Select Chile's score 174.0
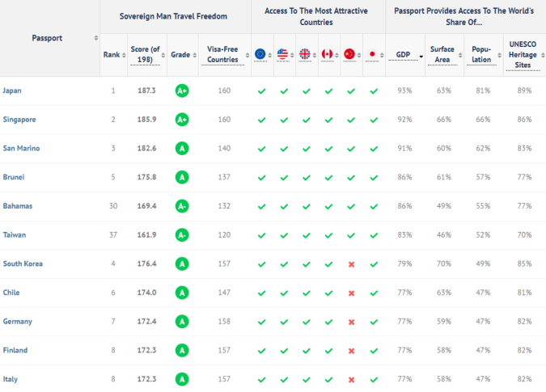Viewport: 546px width, 392px height. tap(146, 293)
